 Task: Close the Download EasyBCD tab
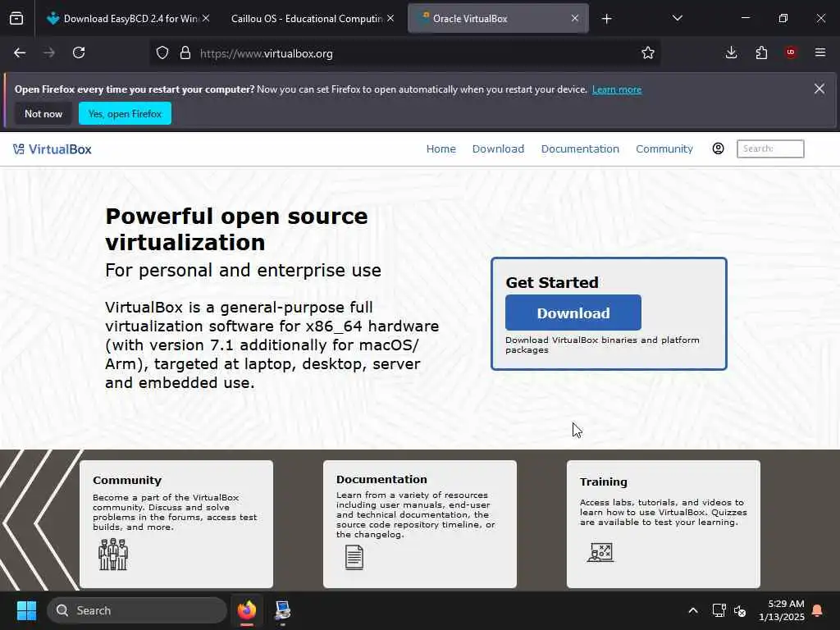[206, 18]
